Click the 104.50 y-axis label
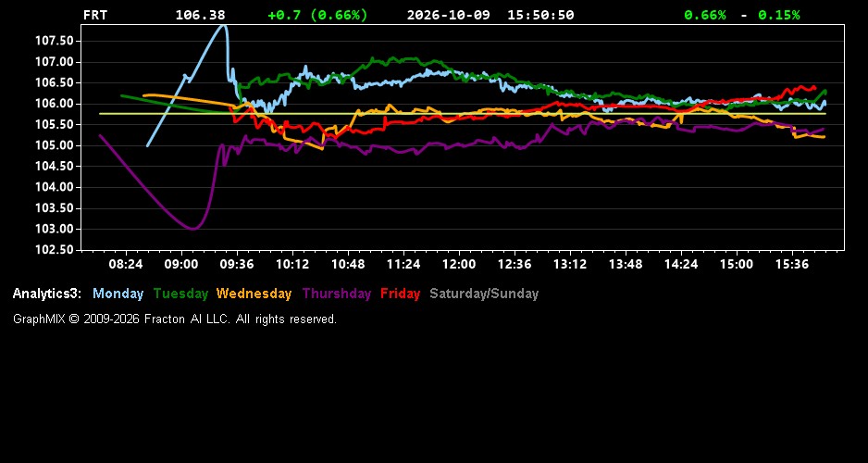The width and height of the screenshot is (868, 463). pos(55,167)
